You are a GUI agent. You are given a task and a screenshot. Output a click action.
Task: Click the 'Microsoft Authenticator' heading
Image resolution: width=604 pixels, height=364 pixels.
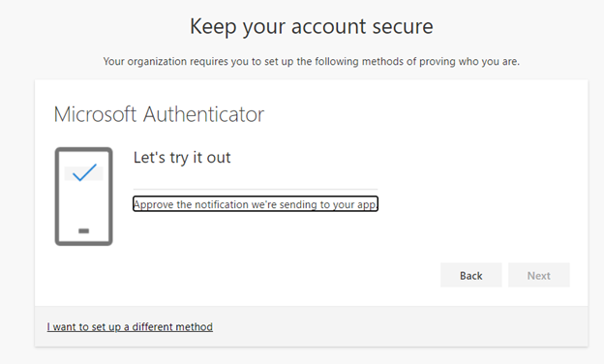(159, 114)
